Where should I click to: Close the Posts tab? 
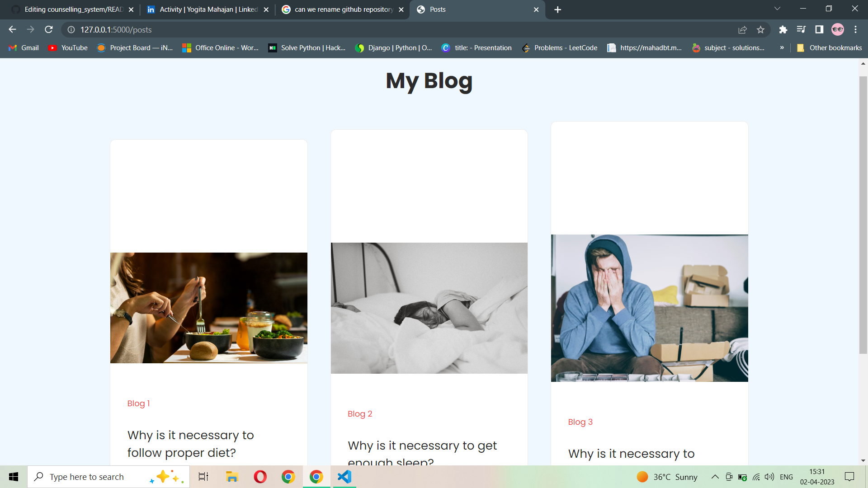pos(536,9)
